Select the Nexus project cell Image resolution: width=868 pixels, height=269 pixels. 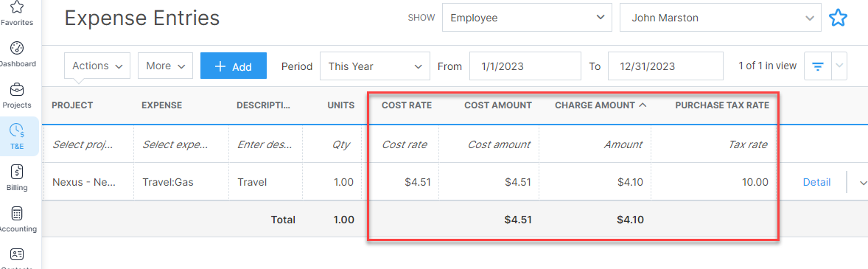click(x=88, y=181)
